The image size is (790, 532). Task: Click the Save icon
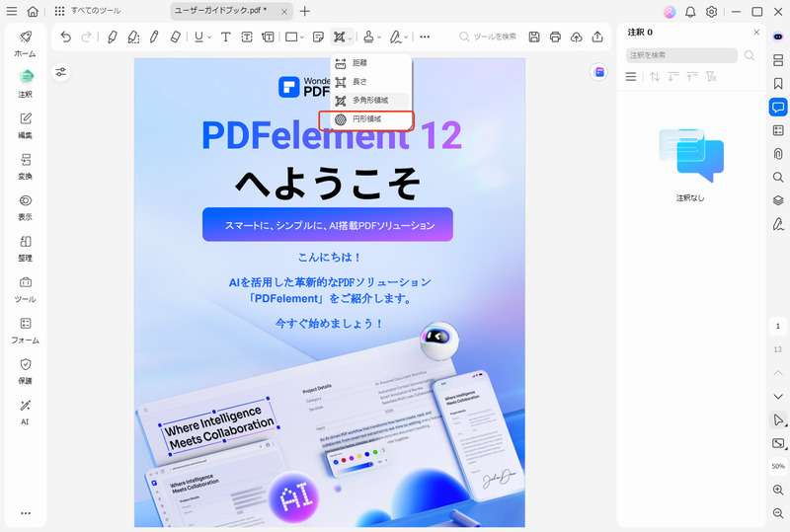point(534,37)
